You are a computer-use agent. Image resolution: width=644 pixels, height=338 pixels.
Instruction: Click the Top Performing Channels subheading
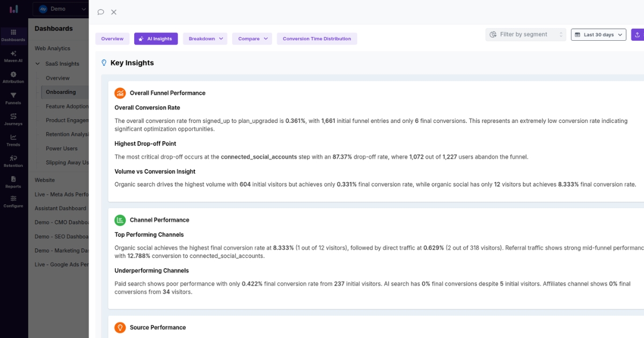tap(149, 234)
